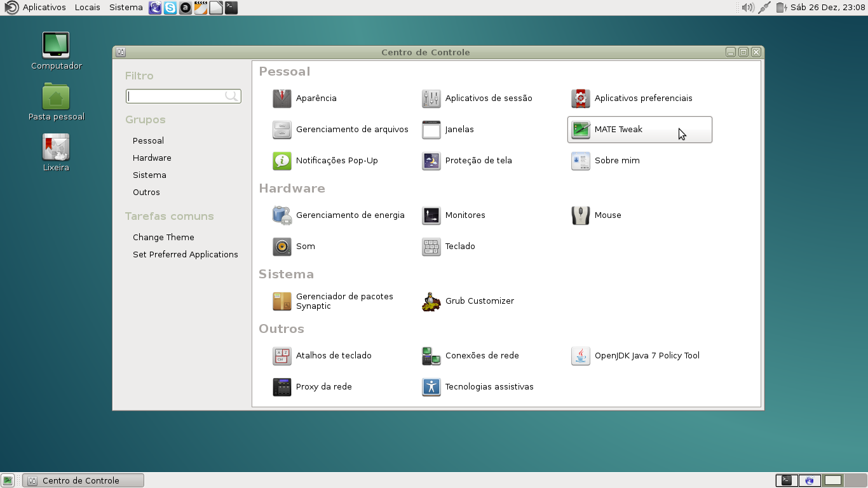Click the network connection tray icon
This screenshot has width=868, height=488.
[x=764, y=8]
